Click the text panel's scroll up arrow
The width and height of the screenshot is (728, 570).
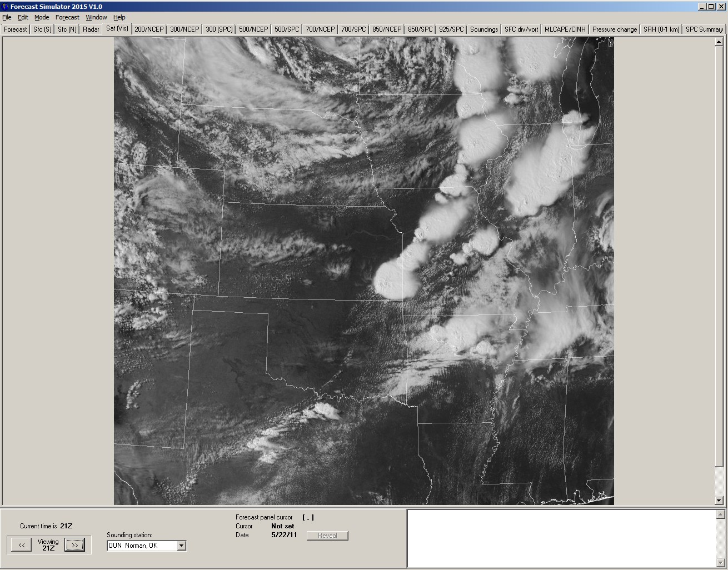(x=720, y=515)
